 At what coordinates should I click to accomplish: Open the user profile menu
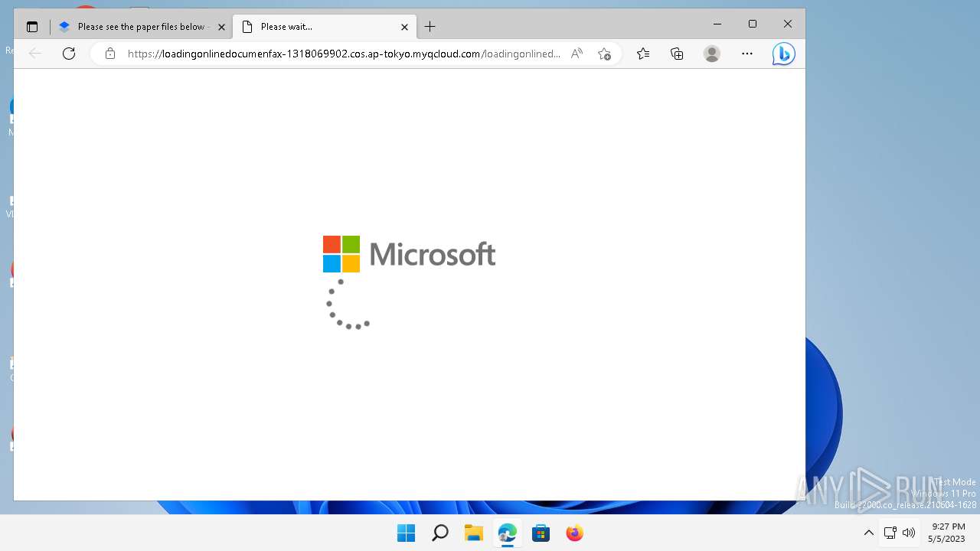[712, 54]
